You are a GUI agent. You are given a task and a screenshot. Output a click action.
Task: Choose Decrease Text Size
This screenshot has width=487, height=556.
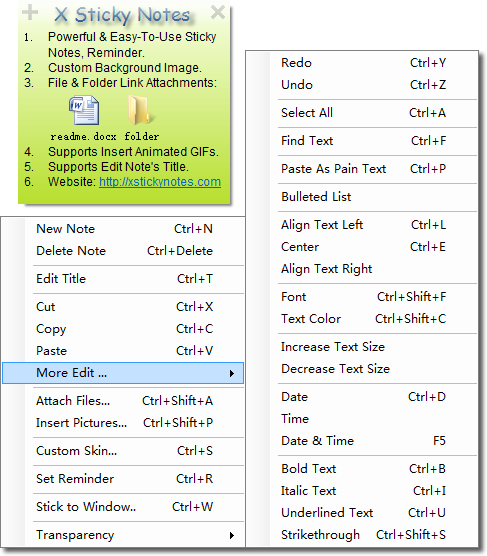click(x=363, y=369)
